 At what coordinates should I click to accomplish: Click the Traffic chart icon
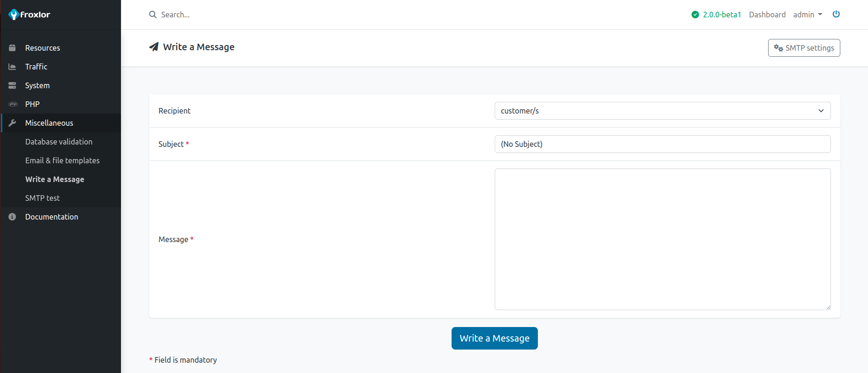click(13, 67)
